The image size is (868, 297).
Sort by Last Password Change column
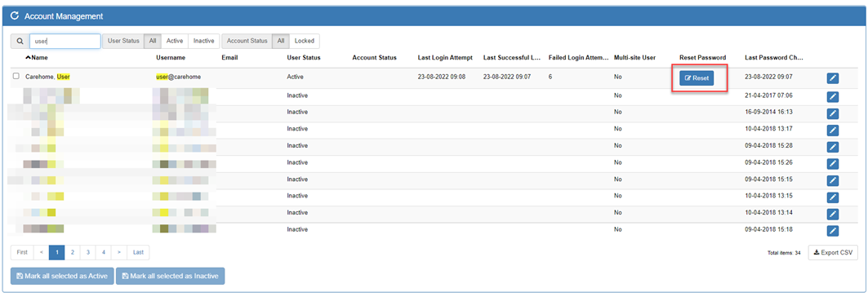(774, 57)
